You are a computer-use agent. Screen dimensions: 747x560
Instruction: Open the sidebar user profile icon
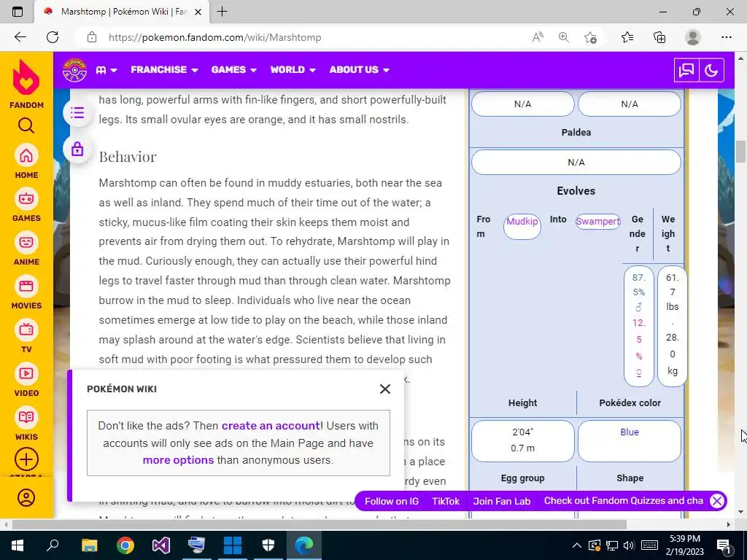pos(26,497)
